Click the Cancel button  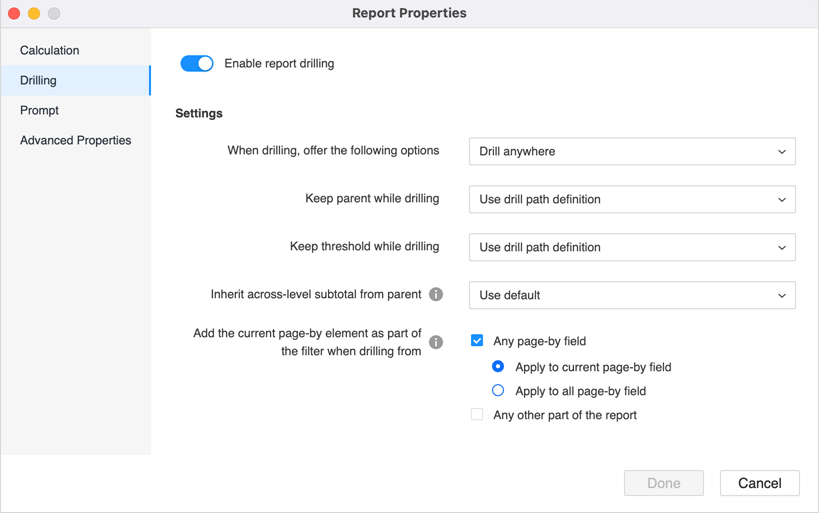tap(759, 483)
